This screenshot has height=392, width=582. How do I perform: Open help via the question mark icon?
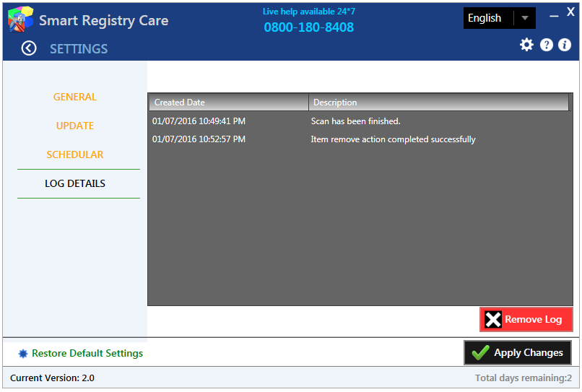click(x=547, y=45)
